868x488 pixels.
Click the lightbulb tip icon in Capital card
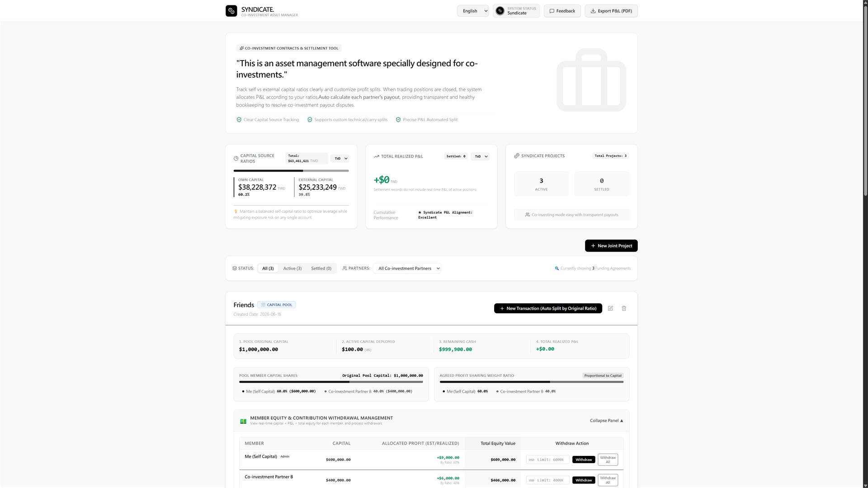pyautogui.click(x=236, y=211)
